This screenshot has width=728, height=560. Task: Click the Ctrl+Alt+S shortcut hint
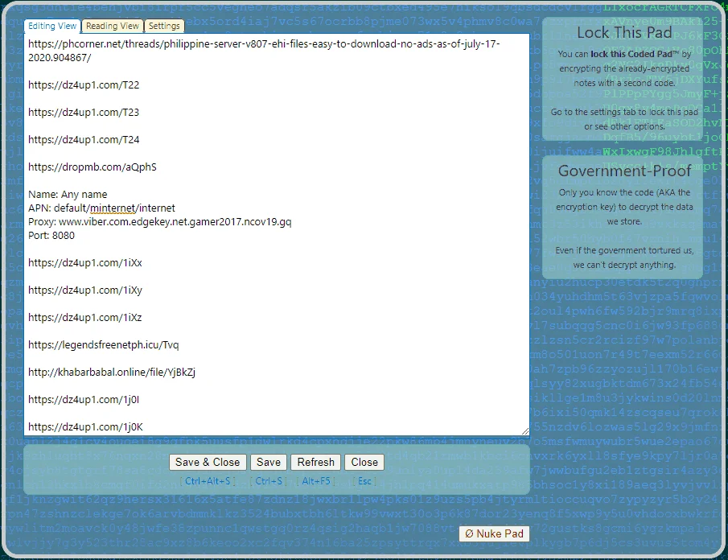208,481
